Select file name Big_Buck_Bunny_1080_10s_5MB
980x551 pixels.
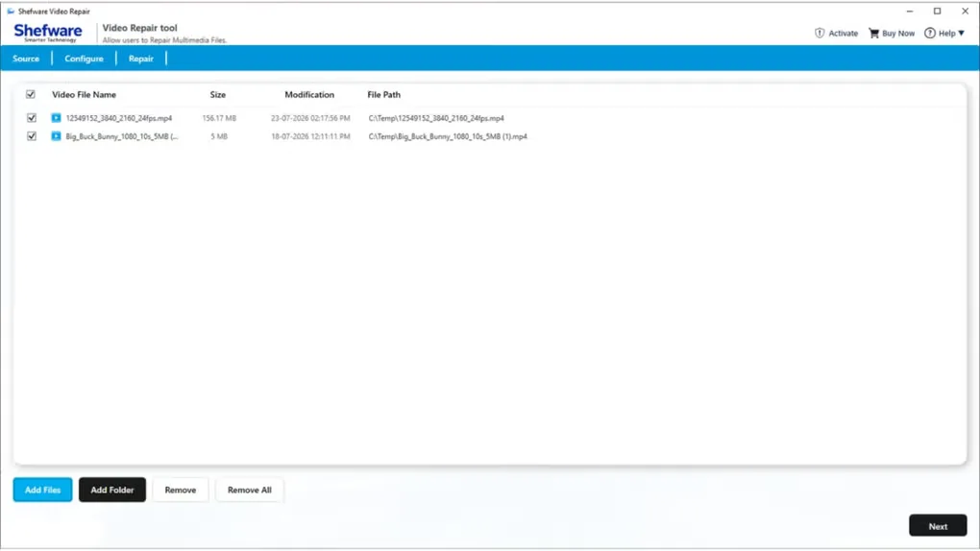click(122, 136)
